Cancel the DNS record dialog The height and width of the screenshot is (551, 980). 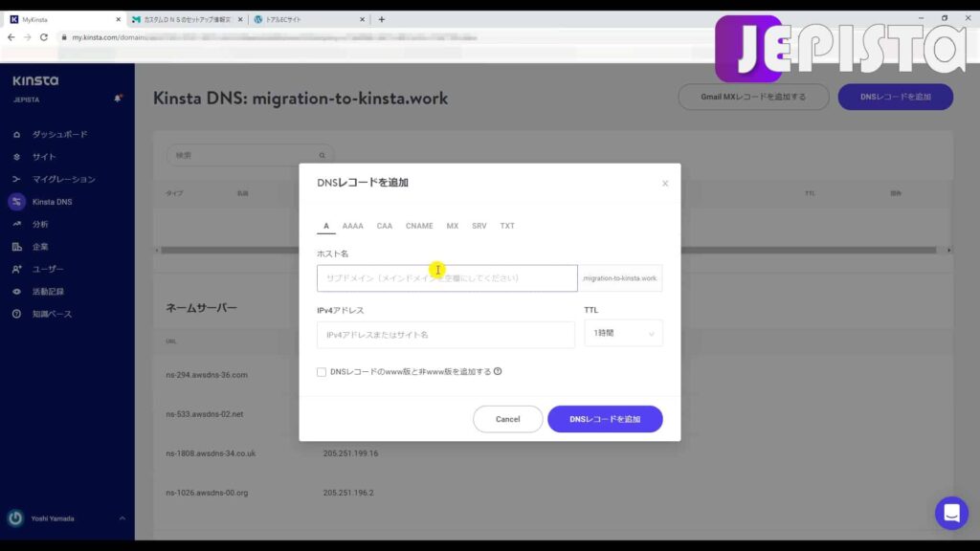508,418
